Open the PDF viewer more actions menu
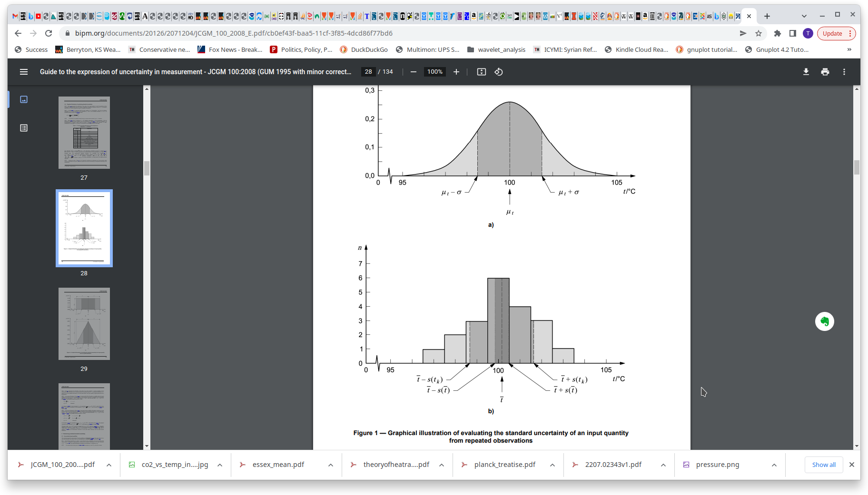Screen dimensions: 868x495 pos(844,72)
